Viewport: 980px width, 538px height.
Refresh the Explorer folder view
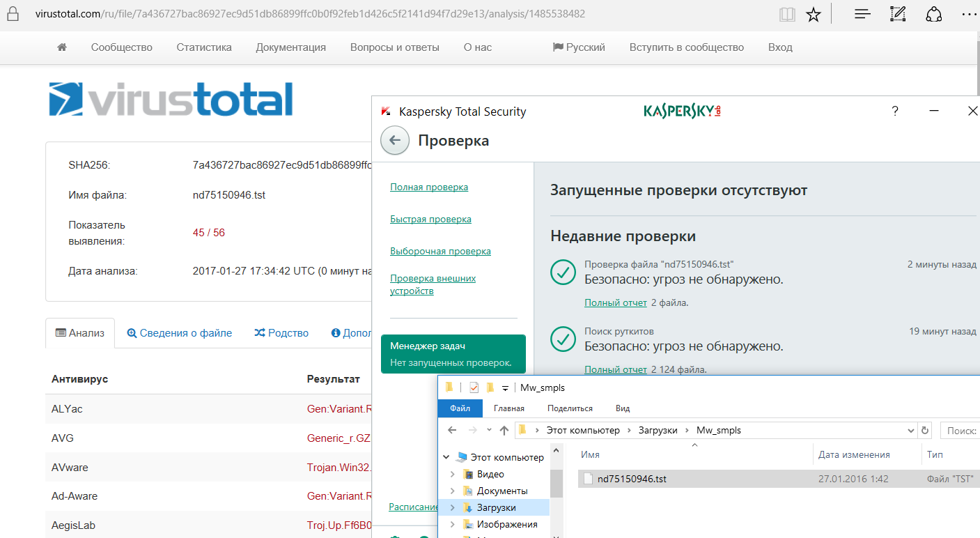pyautogui.click(x=924, y=430)
